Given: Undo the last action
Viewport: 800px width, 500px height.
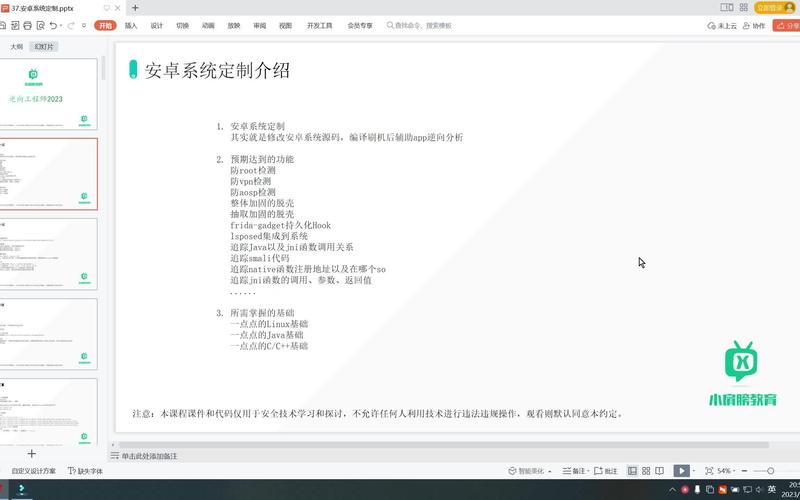Looking at the screenshot, I should point(53,26).
